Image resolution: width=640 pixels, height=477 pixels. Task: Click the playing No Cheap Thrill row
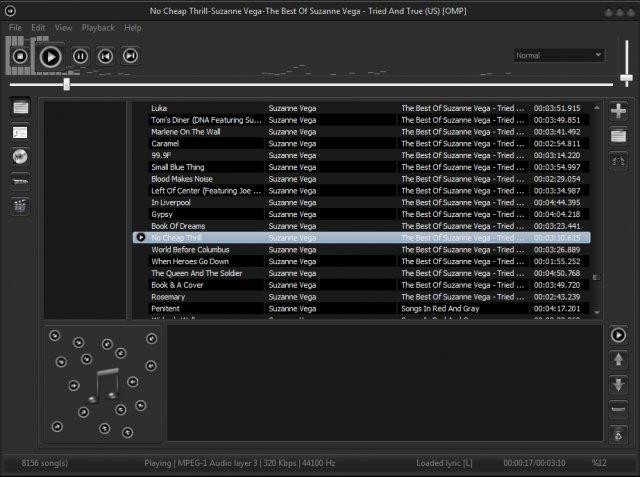coord(361,237)
